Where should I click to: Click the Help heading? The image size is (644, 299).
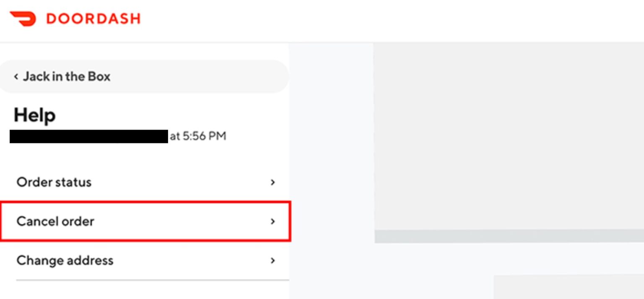coord(34,115)
